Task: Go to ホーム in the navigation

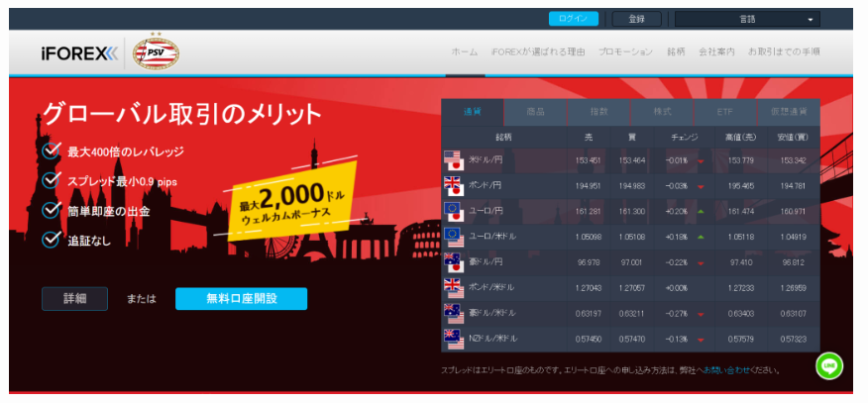Action: 465,51
